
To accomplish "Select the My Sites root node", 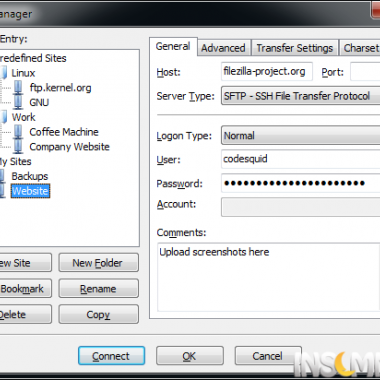I will 16,161.
